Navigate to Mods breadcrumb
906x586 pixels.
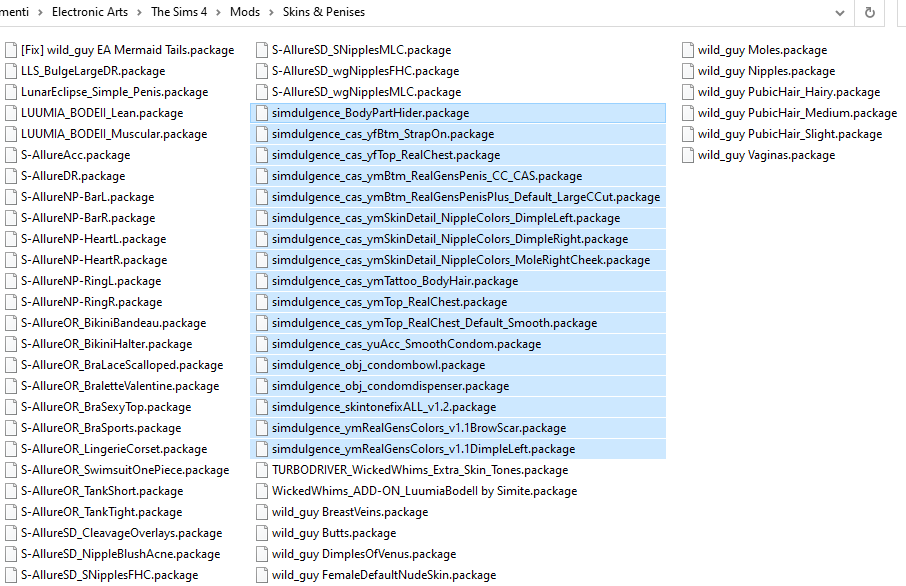pyautogui.click(x=245, y=12)
